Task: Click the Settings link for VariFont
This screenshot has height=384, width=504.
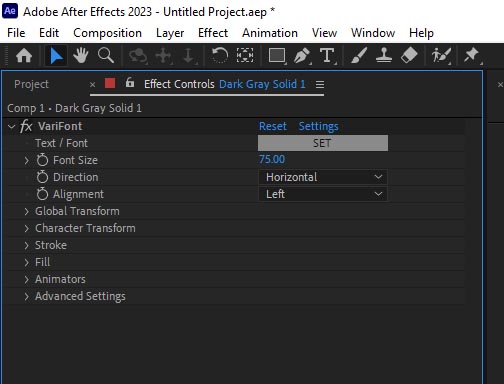Action: tap(318, 126)
